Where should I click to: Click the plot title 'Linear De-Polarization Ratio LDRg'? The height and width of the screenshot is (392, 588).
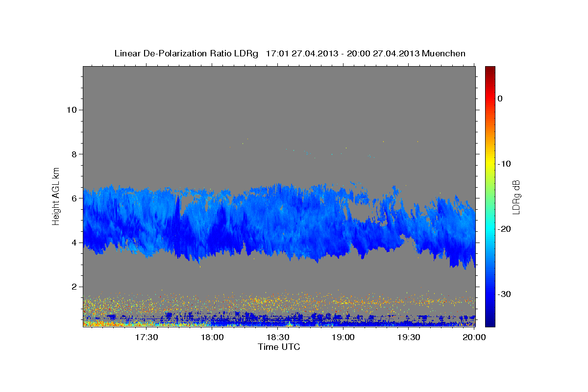tap(186, 53)
